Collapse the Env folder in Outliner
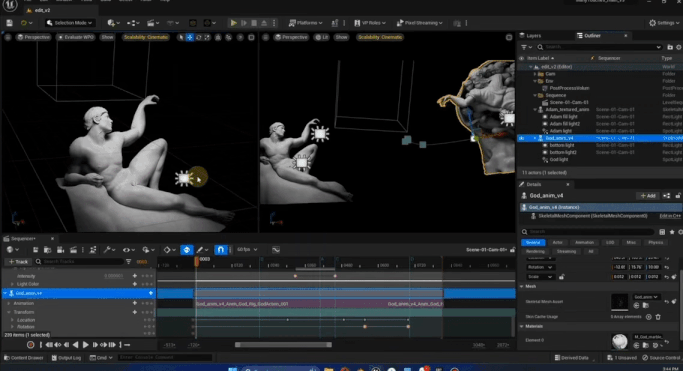The image size is (683, 371). (535, 81)
